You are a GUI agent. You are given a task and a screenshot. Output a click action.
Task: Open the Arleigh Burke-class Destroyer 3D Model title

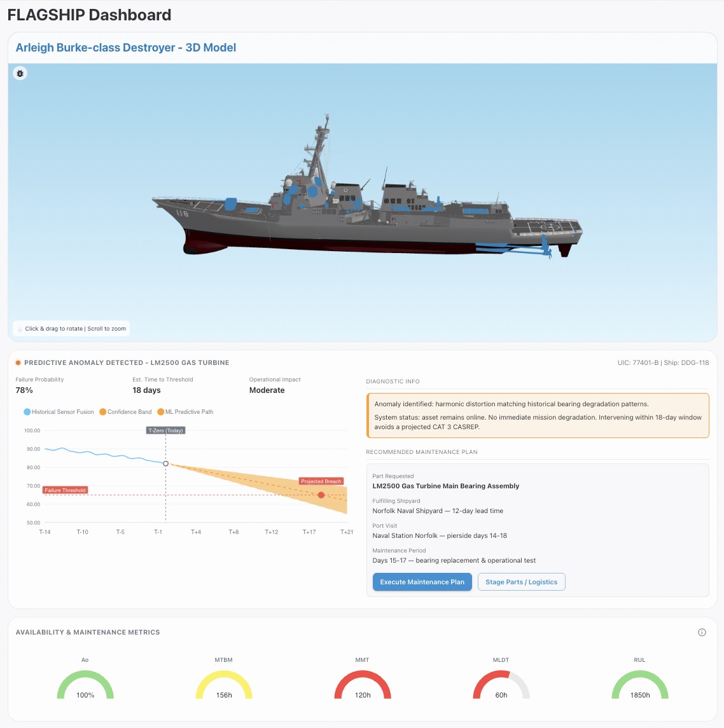pyautogui.click(x=126, y=47)
